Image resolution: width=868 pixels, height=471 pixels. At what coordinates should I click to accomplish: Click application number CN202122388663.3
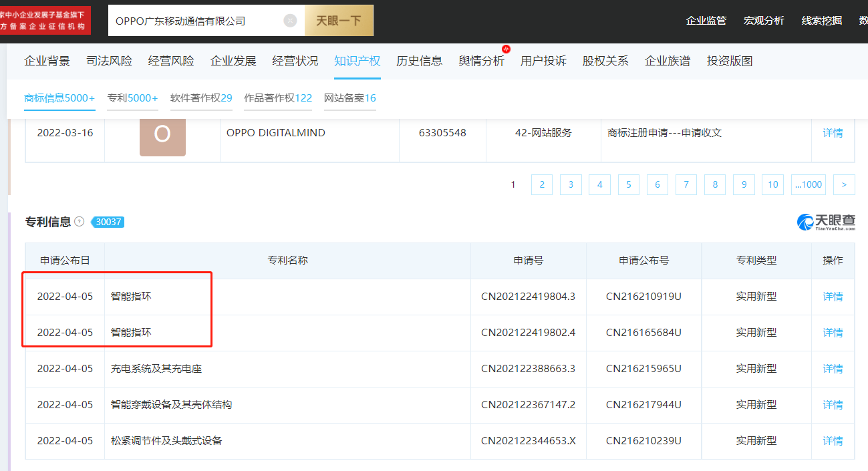point(528,369)
